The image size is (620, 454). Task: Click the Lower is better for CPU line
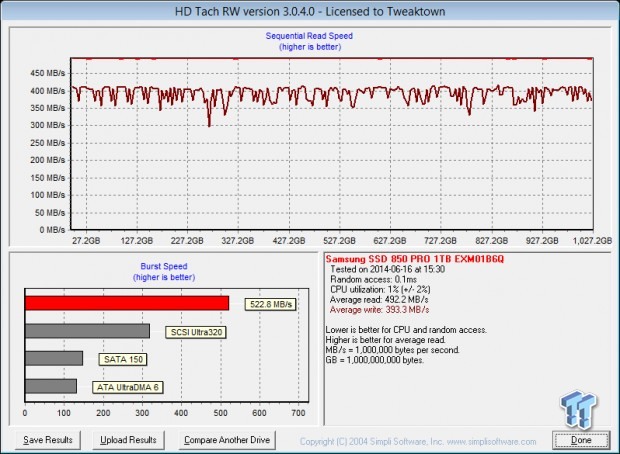[x=406, y=330]
